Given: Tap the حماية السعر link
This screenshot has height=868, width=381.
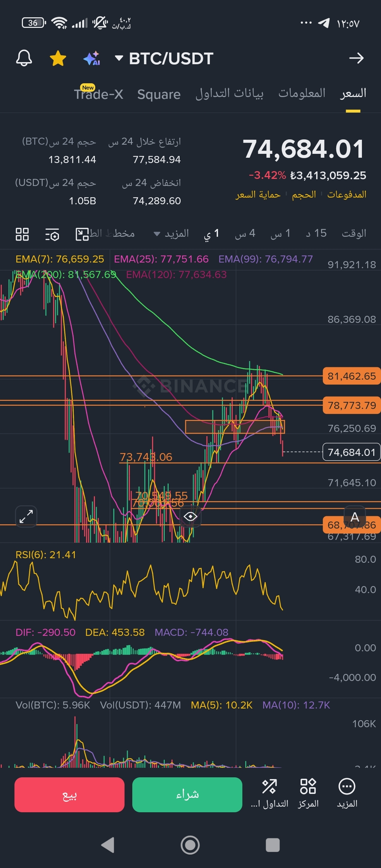Looking at the screenshot, I should click(258, 194).
